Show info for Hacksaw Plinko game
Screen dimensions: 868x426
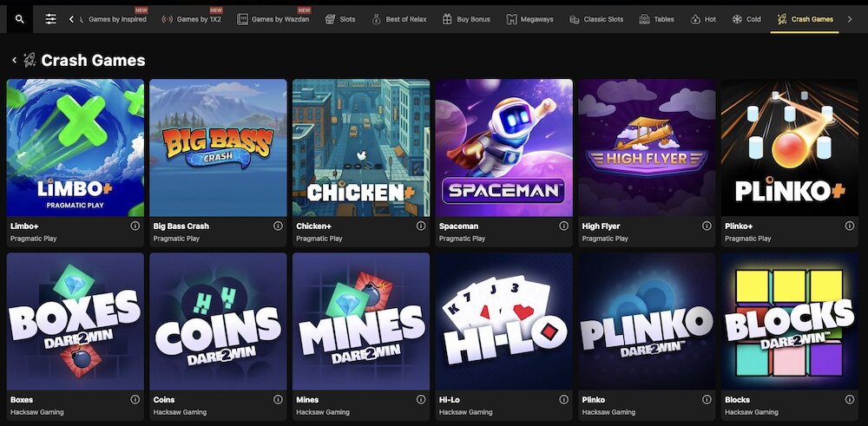click(x=707, y=399)
